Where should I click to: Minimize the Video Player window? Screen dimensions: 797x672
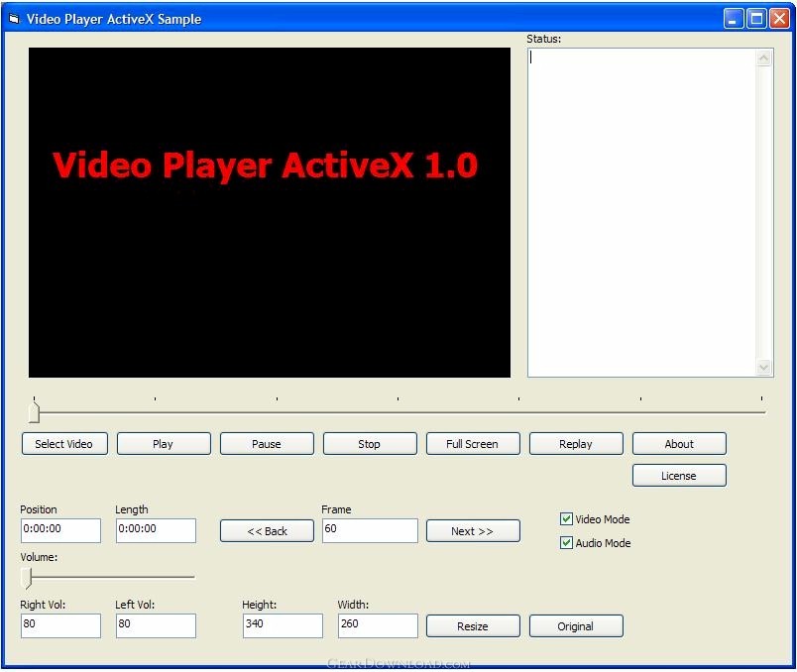[x=734, y=19]
